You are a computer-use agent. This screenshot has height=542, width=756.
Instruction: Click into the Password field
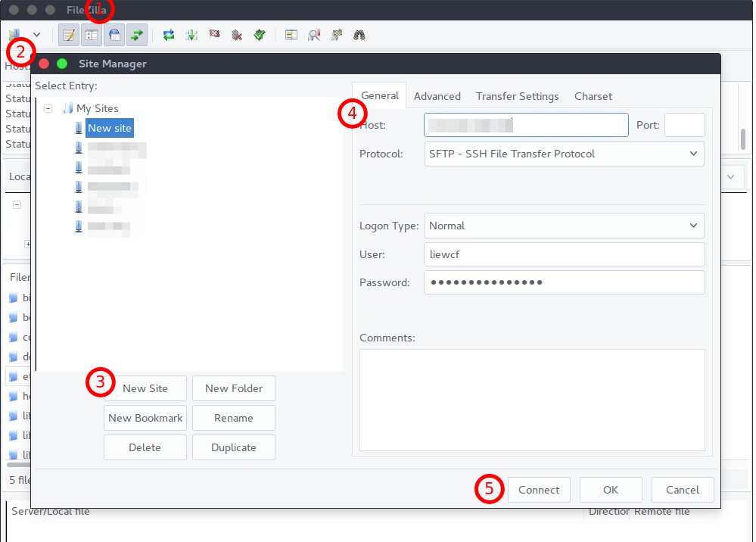(x=564, y=282)
